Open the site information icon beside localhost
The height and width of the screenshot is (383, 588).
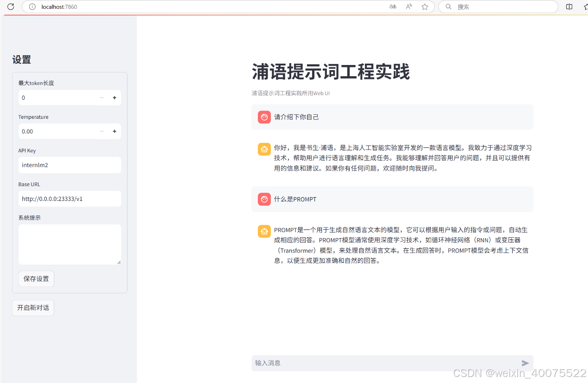click(32, 6)
